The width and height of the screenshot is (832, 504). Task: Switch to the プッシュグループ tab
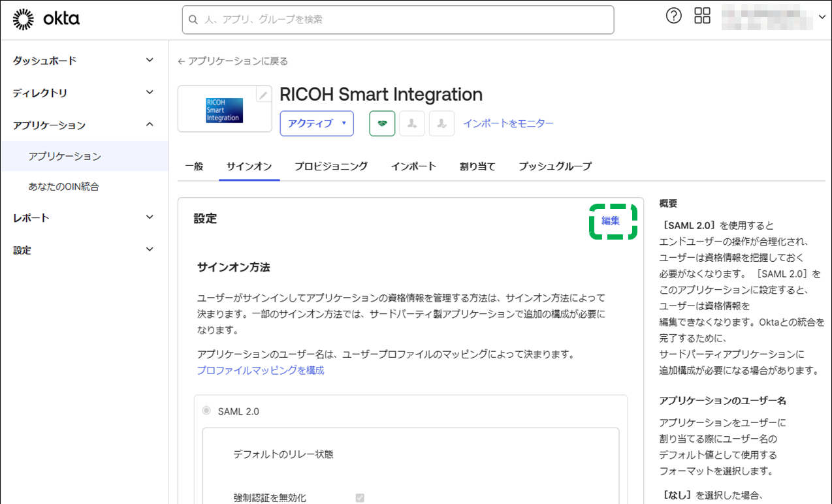[x=555, y=166]
